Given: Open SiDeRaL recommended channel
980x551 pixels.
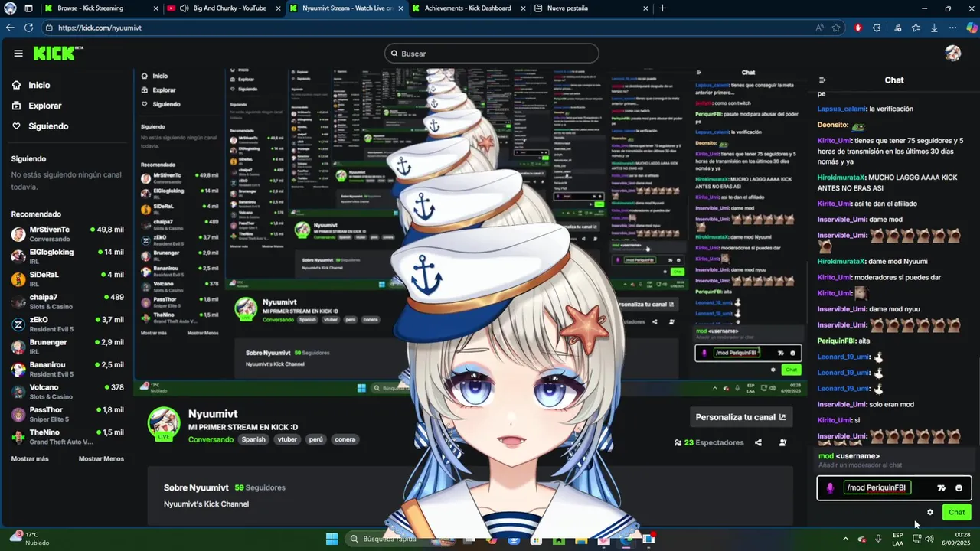Looking at the screenshot, I should (67, 279).
